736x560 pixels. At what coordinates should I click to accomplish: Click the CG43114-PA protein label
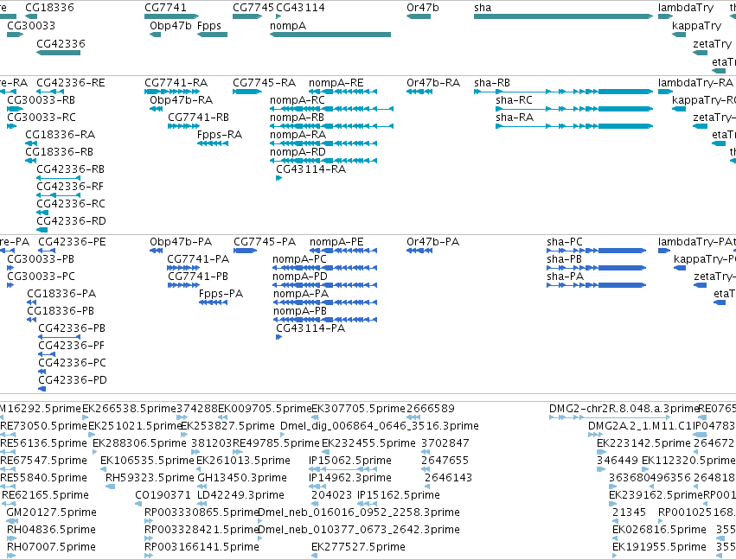tap(310, 328)
